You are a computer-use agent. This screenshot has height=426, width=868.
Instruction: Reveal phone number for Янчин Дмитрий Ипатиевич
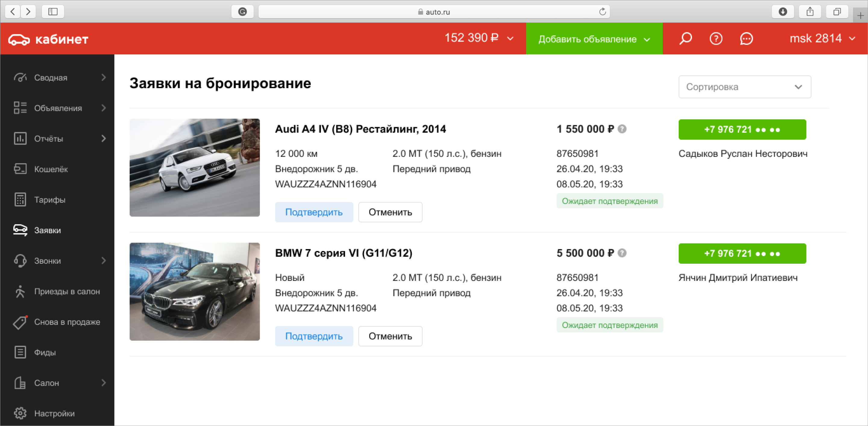click(742, 254)
